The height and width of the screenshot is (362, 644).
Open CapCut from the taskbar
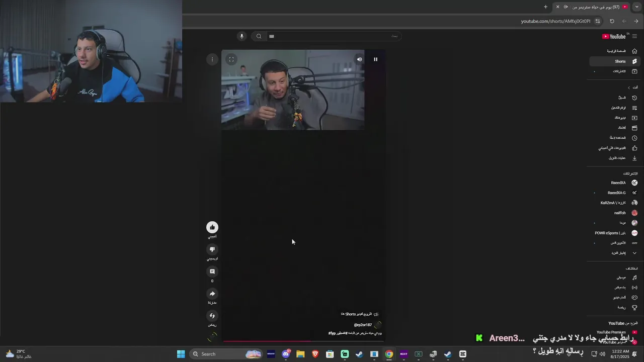[463, 354]
